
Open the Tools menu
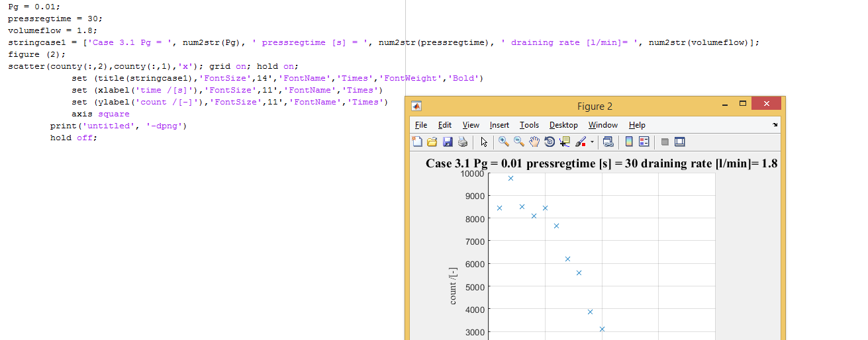(x=529, y=125)
